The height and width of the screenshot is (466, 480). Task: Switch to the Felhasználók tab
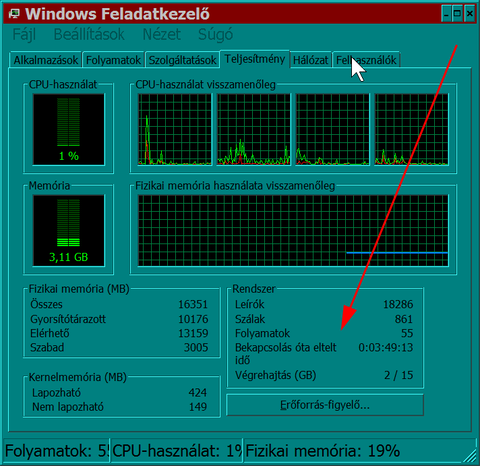[x=366, y=60]
